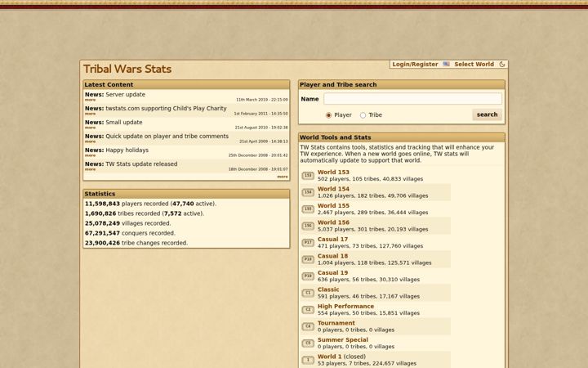Open the World 154 link
Viewport: 588px width, 368px height.
point(333,189)
